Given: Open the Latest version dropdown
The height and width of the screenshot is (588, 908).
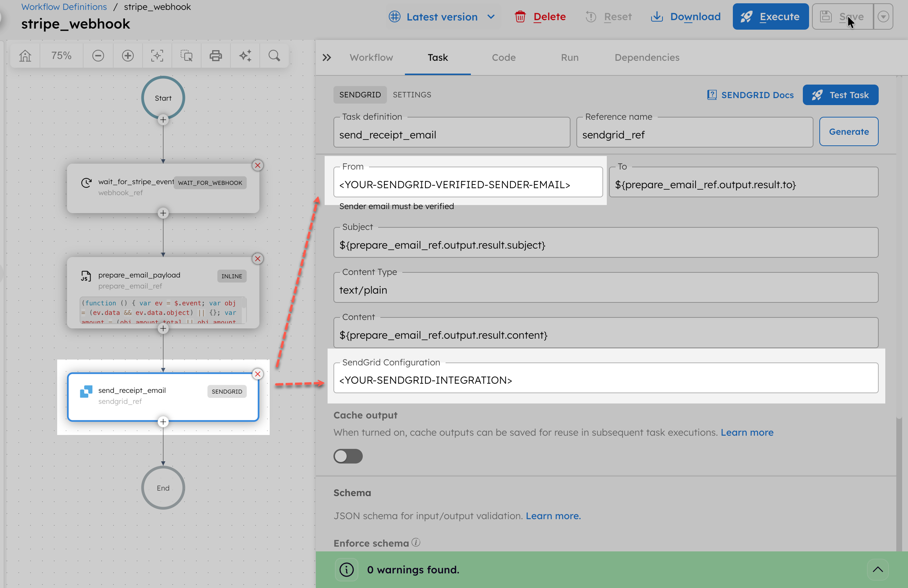Looking at the screenshot, I should coord(443,16).
